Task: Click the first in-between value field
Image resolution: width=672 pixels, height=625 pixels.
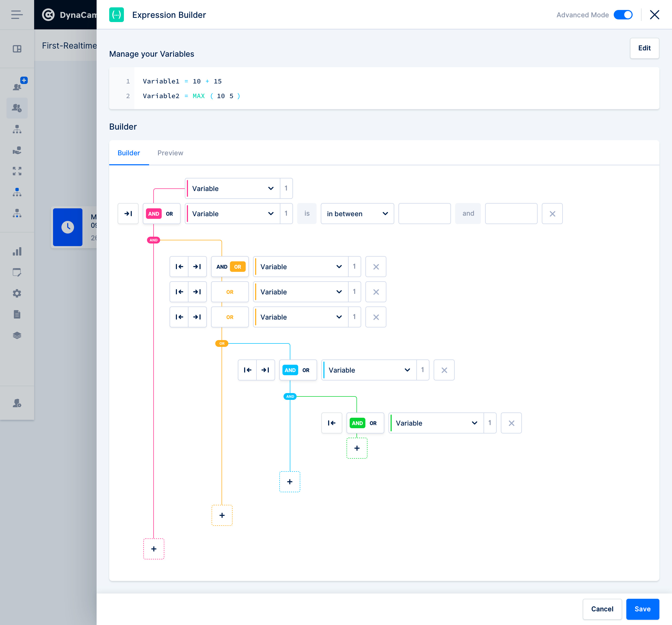Action: (424, 214)
